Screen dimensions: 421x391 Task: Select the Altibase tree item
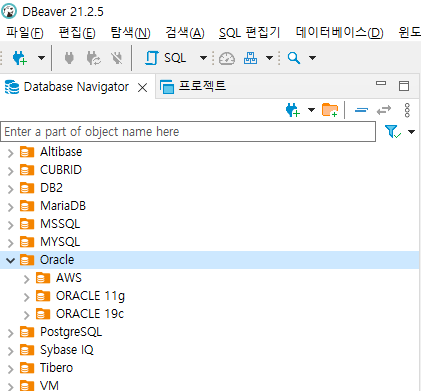[x=61, y=152]
